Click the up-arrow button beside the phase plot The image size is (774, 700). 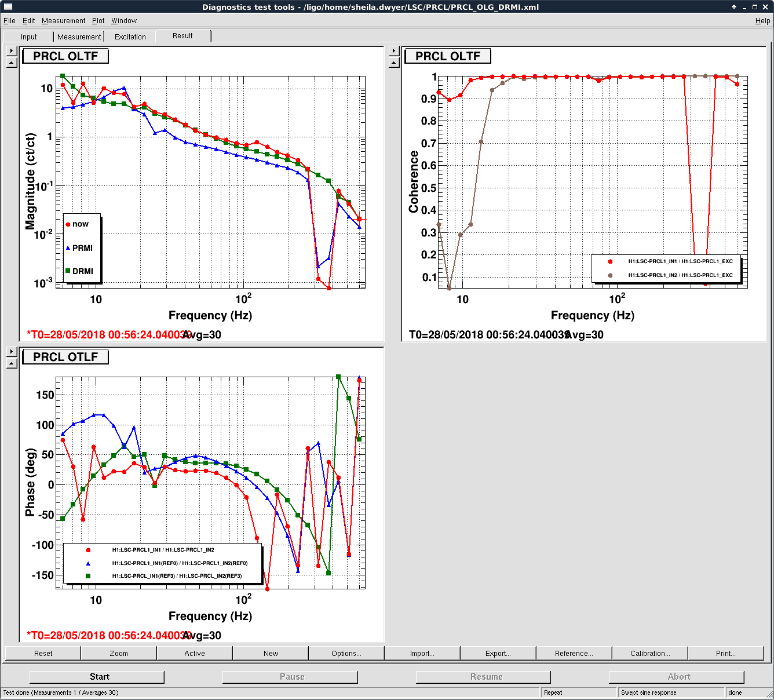12,363
